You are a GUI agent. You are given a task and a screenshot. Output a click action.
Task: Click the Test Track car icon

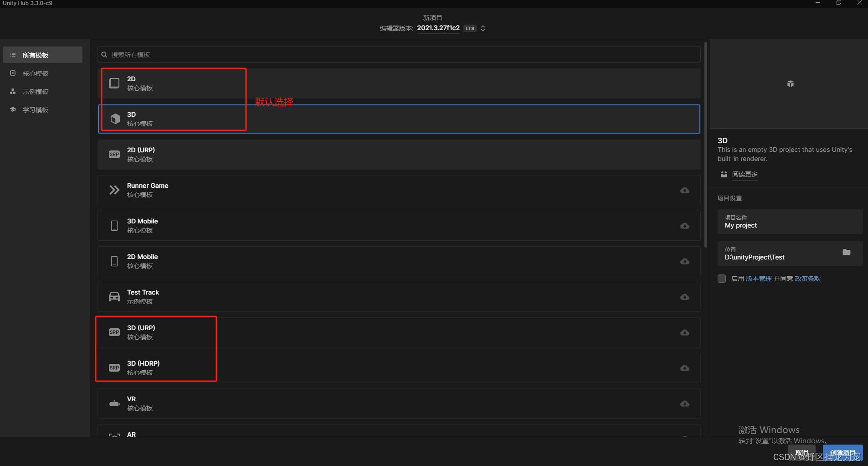point(114,297)
